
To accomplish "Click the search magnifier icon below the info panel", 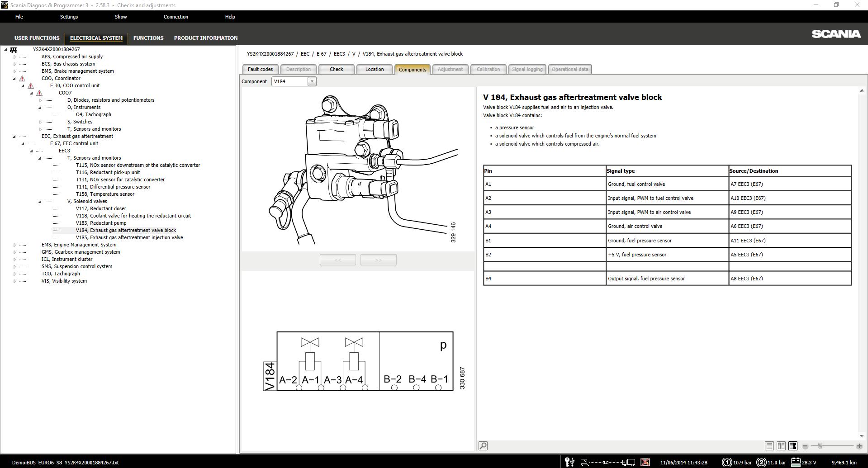I will pyautogui.click(x=483, y=445).
